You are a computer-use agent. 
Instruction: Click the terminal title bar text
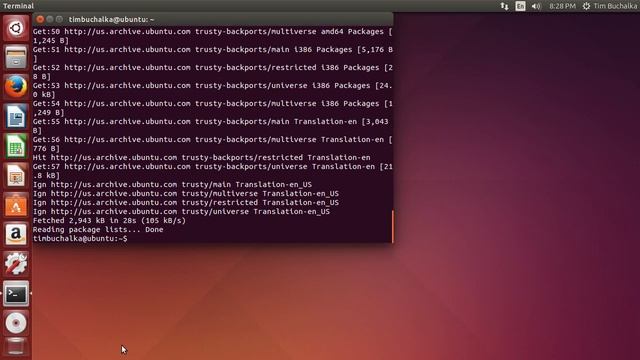(111, 19)
